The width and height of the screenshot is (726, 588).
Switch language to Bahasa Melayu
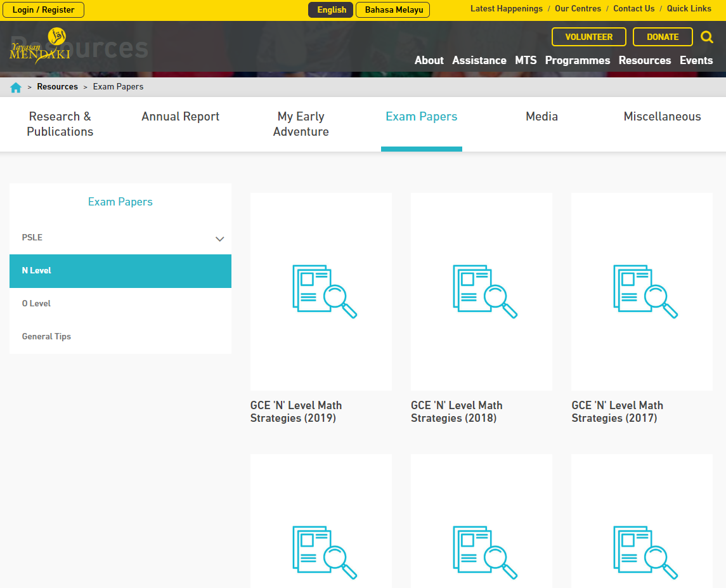point(393,10)
